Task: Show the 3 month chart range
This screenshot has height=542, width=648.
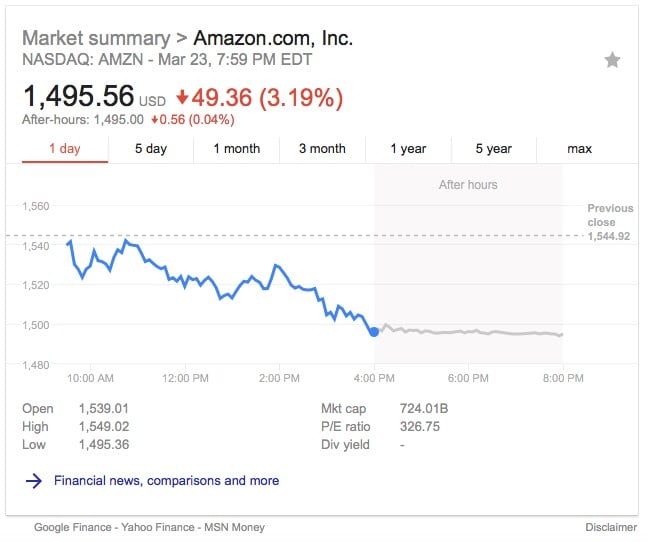Action: (322, 149)
